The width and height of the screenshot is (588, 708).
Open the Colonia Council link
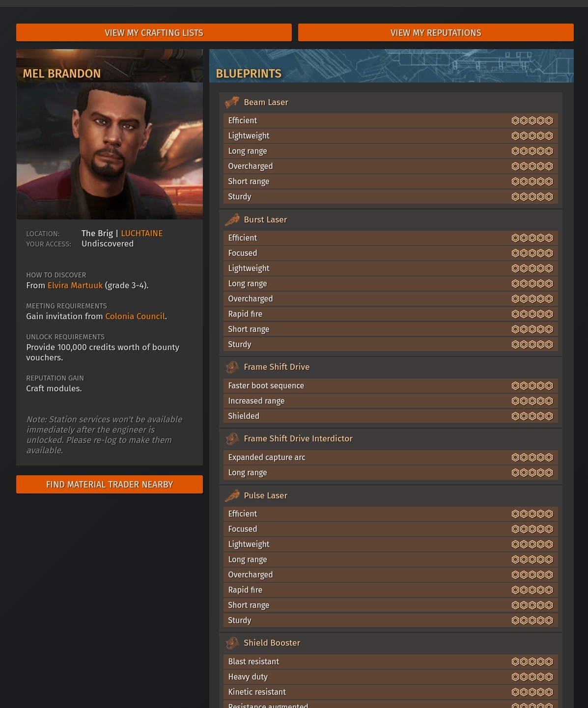135,316
